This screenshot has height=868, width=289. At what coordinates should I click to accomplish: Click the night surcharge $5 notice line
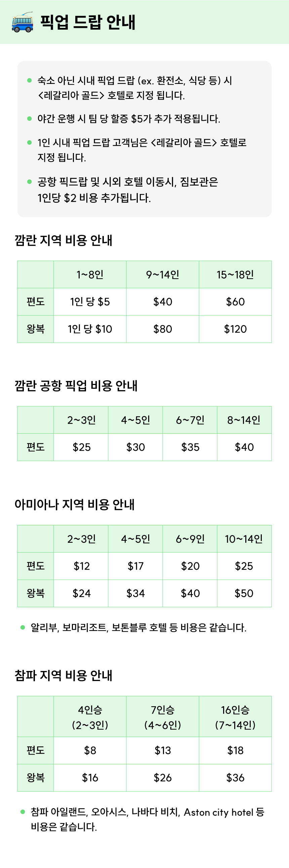point(128,118)
